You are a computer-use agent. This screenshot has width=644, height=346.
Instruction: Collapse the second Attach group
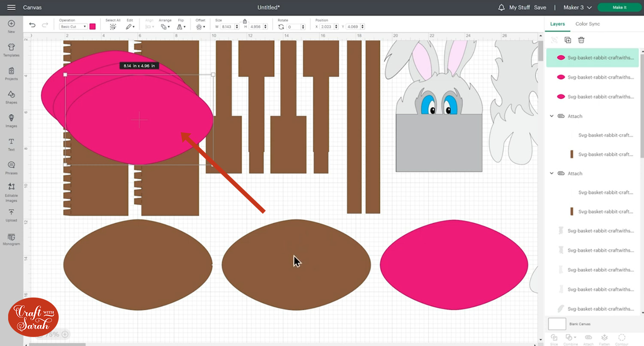tap(552, 173)
